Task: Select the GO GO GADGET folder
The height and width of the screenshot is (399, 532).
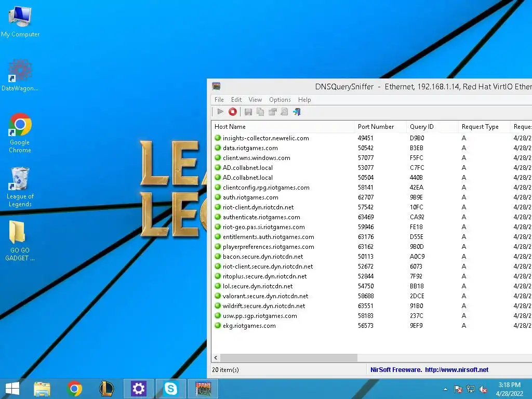Action: tap(20, 241)
